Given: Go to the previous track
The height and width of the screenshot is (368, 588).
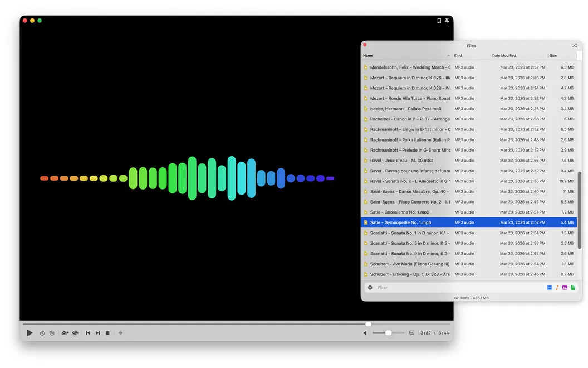Looking at the screenshot, I should coord(88,333).
